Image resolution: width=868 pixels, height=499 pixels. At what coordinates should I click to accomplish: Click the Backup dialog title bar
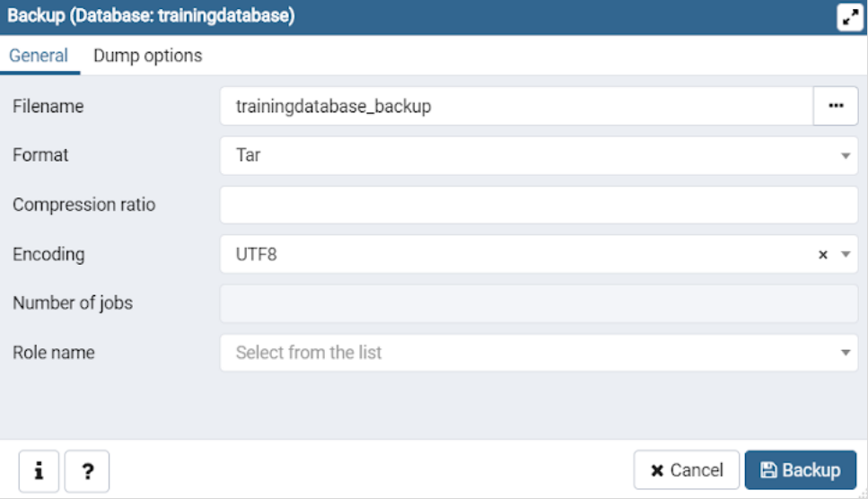(x=449, y=17)
